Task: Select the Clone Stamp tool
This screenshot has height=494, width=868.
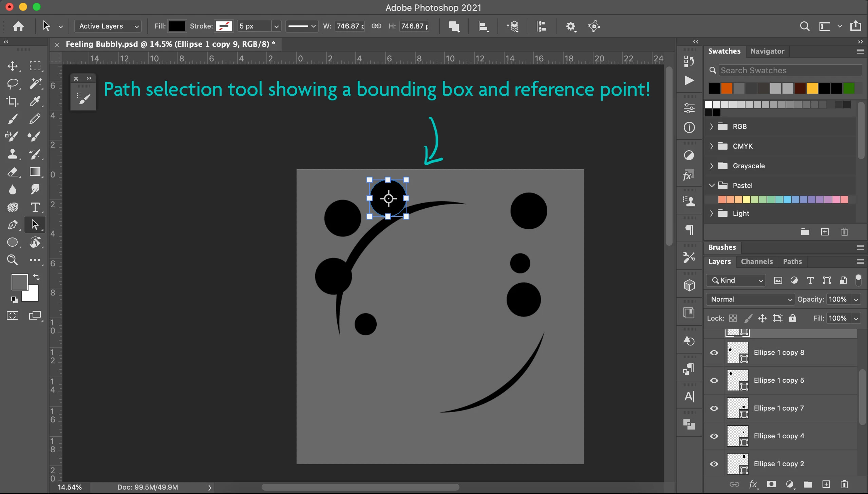Action: [13, 154]
